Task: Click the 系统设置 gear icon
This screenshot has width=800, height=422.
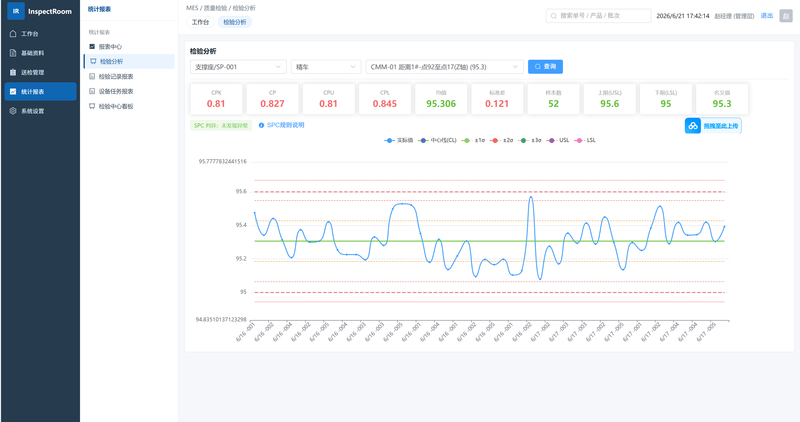Action: coord(13,111)
